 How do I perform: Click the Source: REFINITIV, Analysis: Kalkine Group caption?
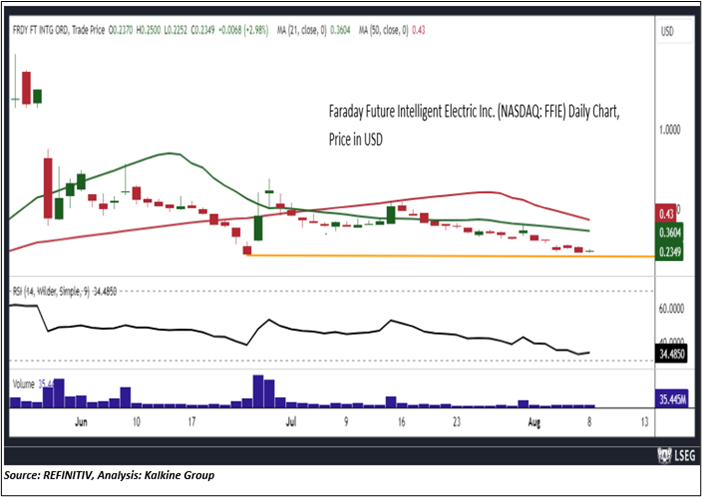pyautogui.click(x=110, y=475)
